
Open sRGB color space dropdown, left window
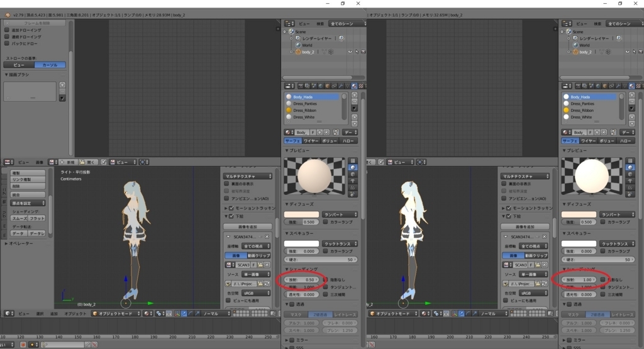tap(256, 293)
